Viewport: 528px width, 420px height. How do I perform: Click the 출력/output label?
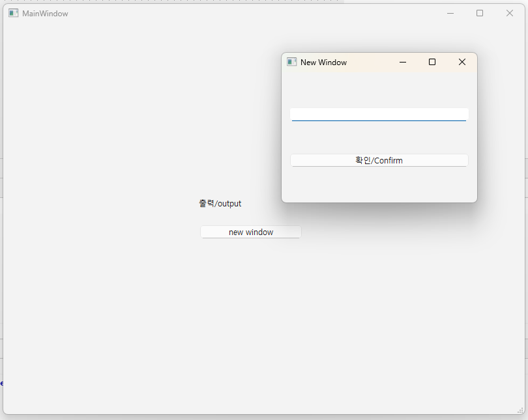point(220,203)
